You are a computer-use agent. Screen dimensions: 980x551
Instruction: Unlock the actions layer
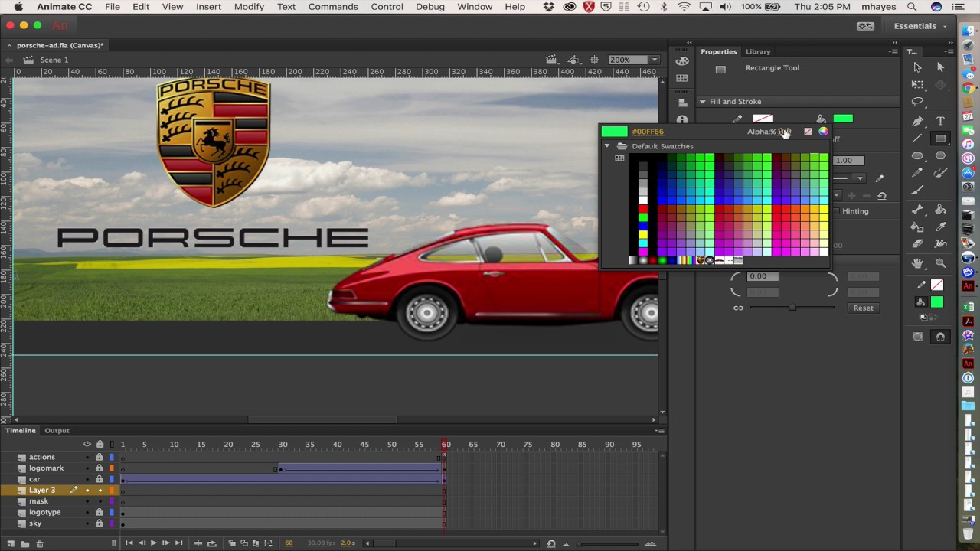point(99,457)
